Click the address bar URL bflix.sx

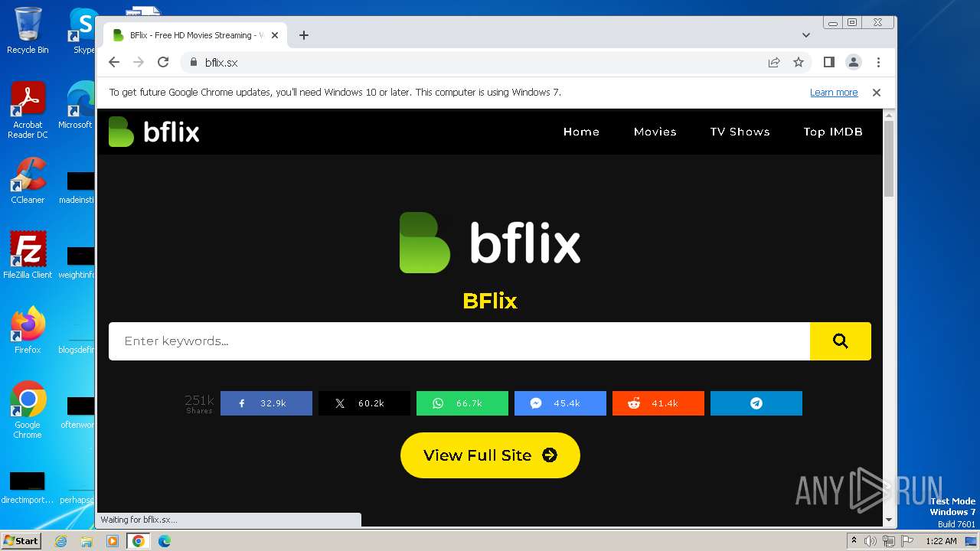221,63
